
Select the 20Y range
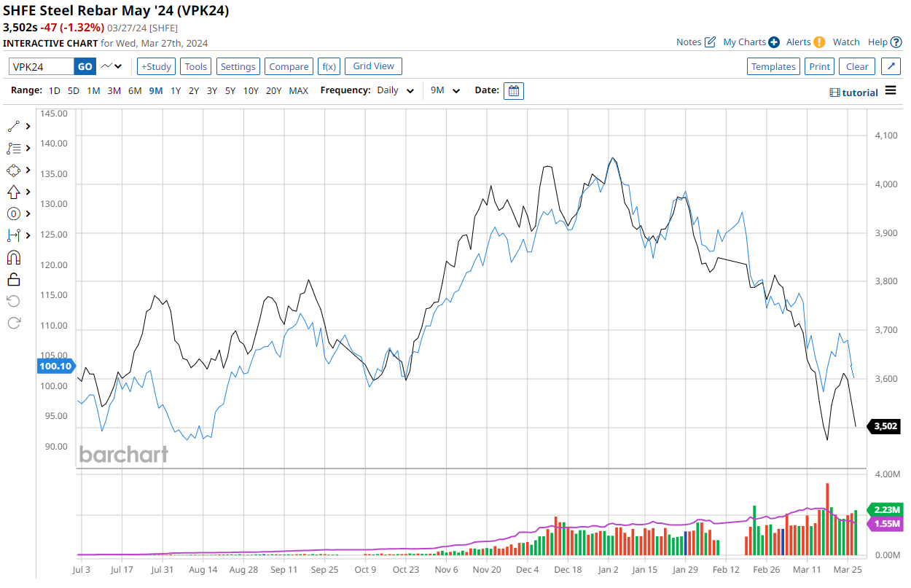(x=274, y=91)
